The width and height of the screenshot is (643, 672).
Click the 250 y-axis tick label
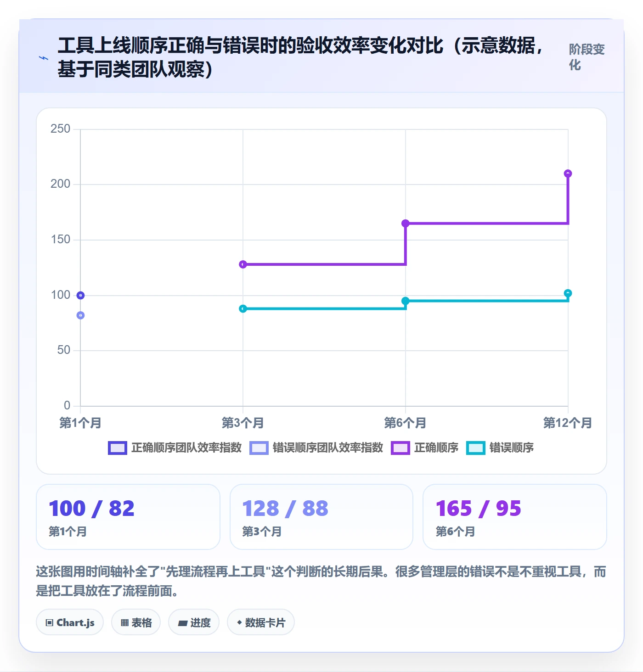61,129
